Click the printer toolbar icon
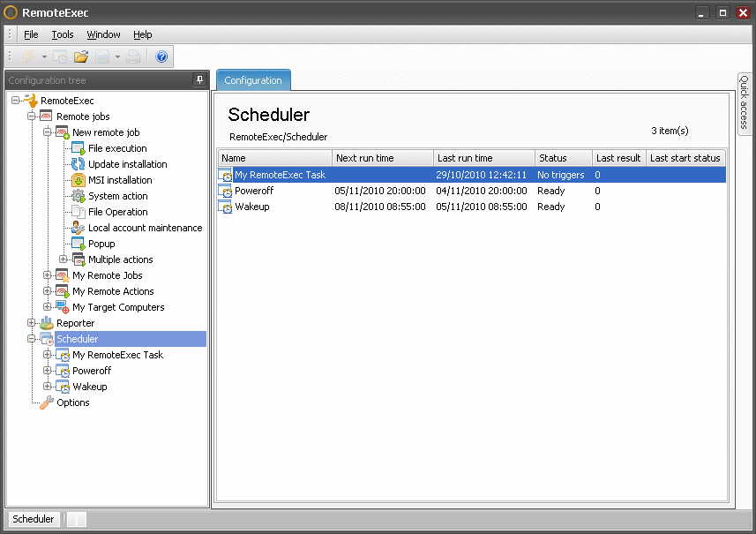The height and width of the screenshot is (534, 756). 133,56
